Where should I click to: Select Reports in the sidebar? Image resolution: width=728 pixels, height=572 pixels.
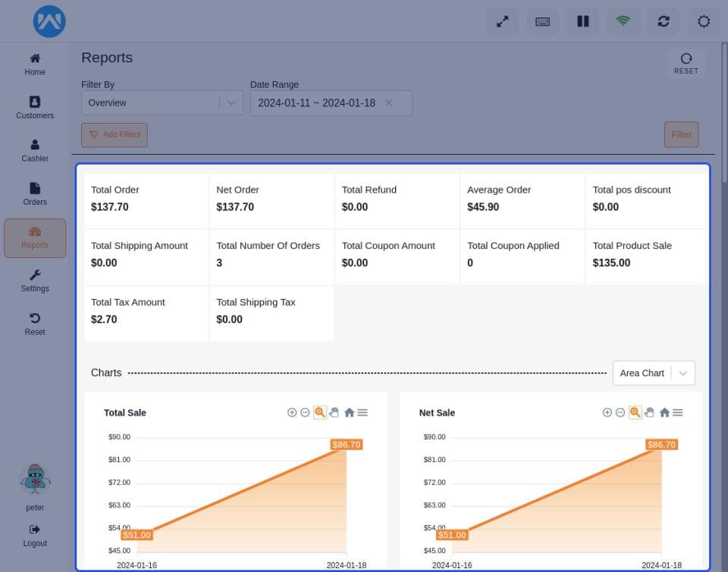tap(35, 237)
